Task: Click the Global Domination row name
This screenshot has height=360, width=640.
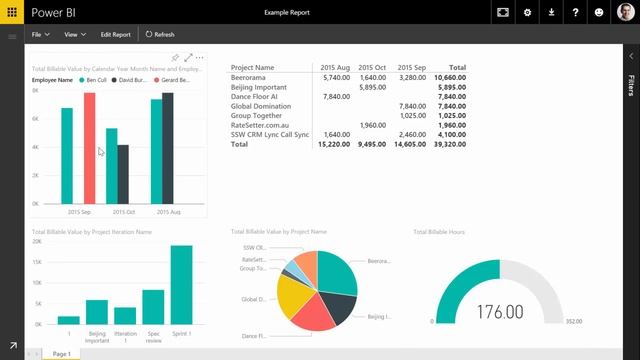Action: [x=261, y=106]
